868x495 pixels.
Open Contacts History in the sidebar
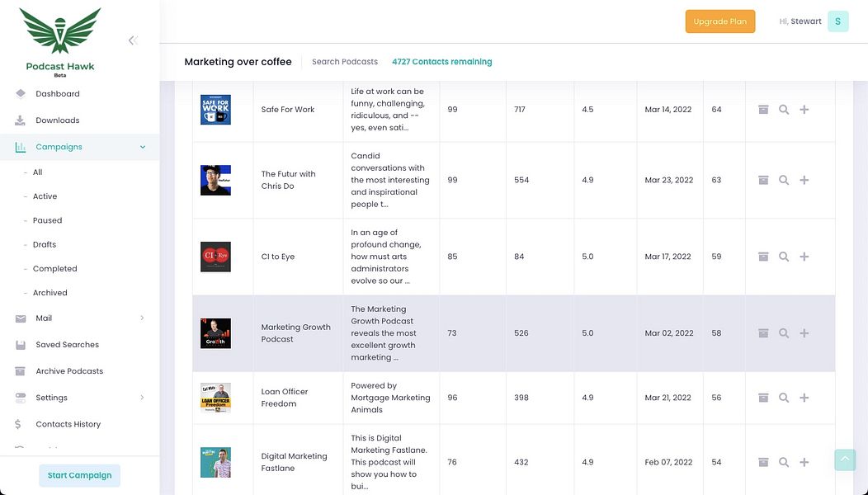(x=68, y=424)
